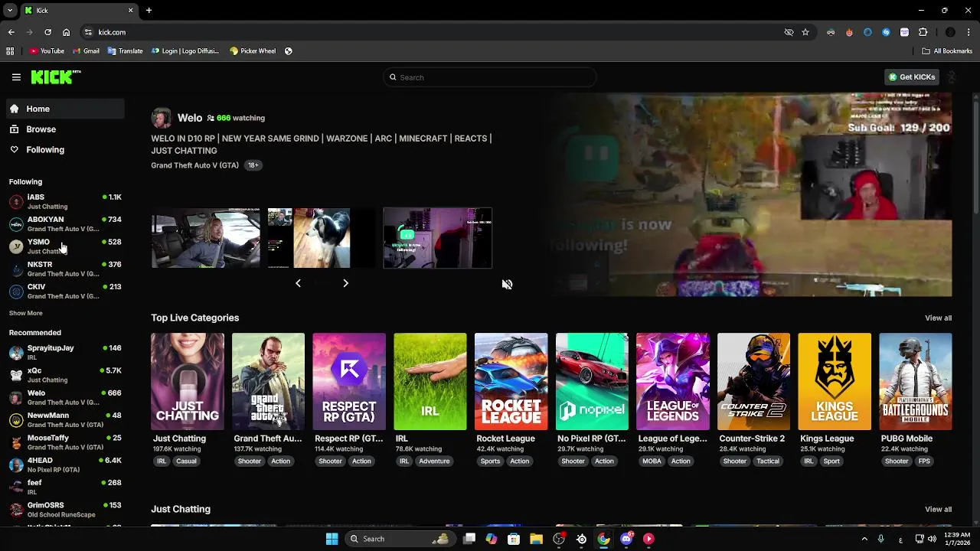This screenshot has width=980, height=551.
Task: Open the All Bookmarks folder
Action: 947,51
